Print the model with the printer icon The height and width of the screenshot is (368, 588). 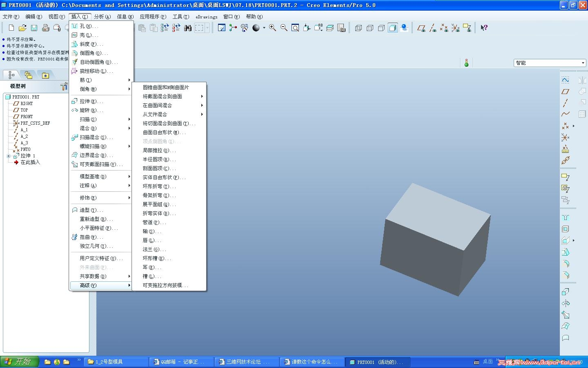pyautogui.click(x=46, y=28)
